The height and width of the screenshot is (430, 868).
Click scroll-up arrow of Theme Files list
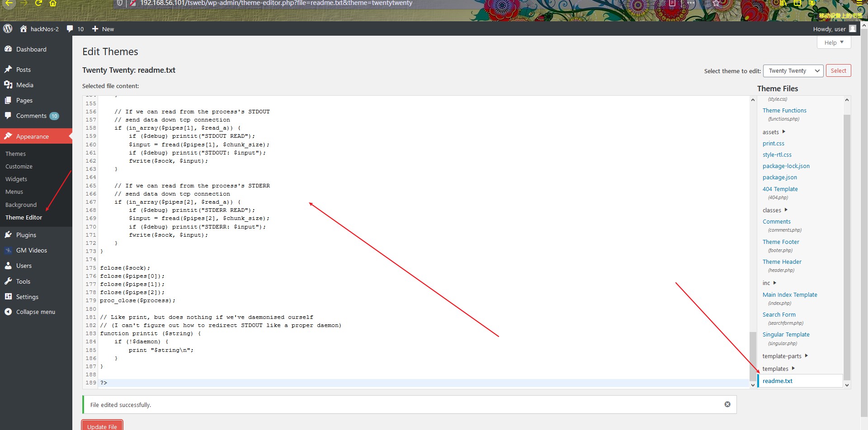[847, 100]
